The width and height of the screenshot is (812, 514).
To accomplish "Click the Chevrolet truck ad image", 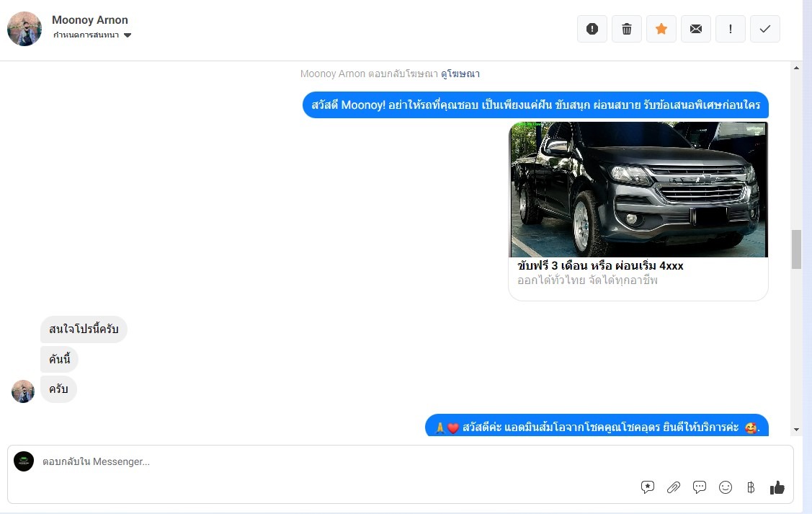I will (x=638, y=189).
